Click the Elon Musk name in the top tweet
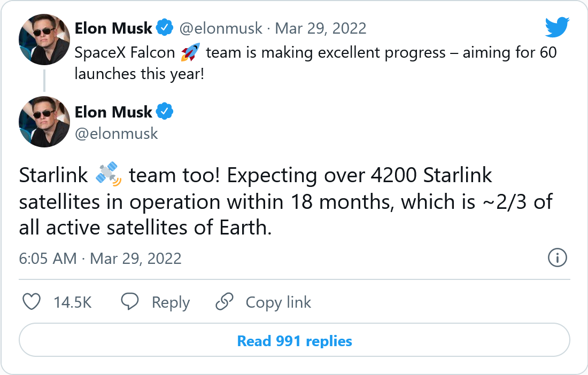 tap(113, 28)
